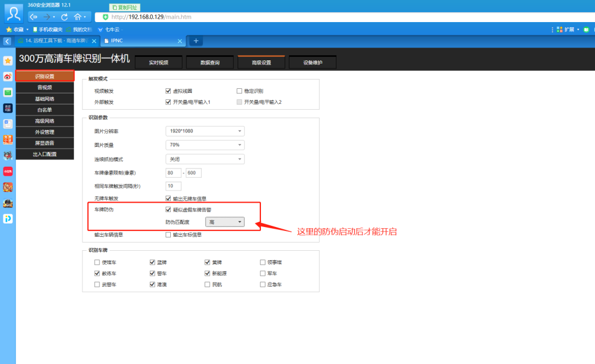
Task: Open the 图片分辨率 1920*1080 dropdown
Action: click(x=205, y=131)
